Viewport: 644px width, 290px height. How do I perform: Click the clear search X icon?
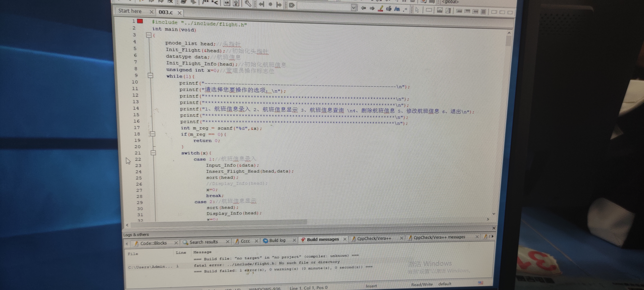291,5
